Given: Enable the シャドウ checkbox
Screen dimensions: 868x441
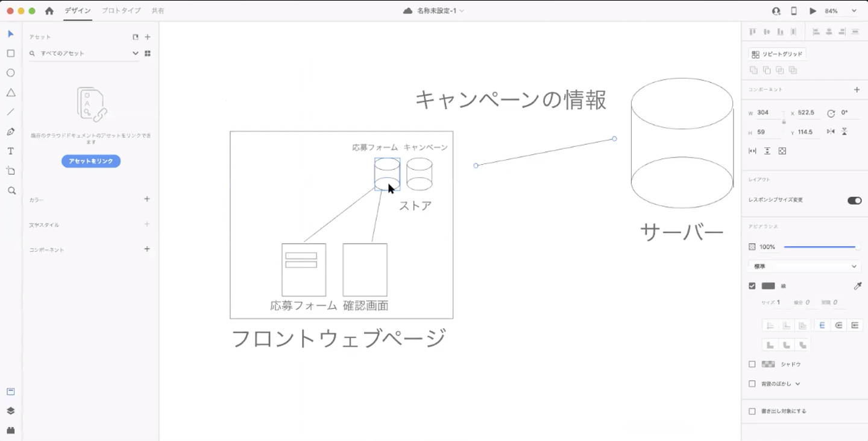Looking at the screenshot, I should [752, 364].
